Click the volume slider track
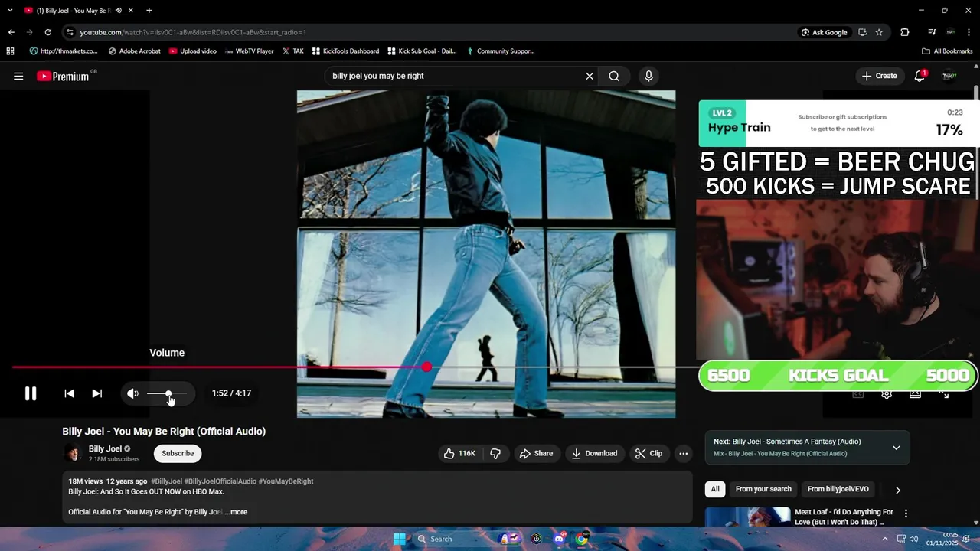The height and width of the screenshot is (551, 980). (x=166, y=393)
